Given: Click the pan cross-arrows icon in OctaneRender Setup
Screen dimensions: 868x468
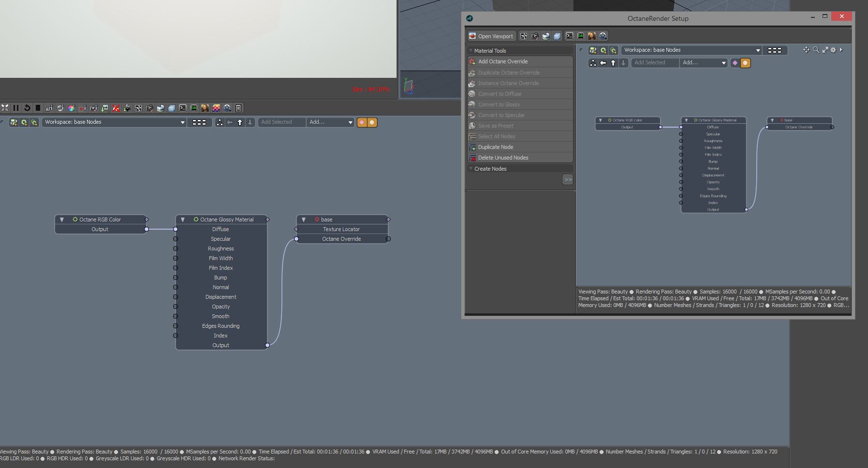Looking at the screenshot, I should coord(806,50).
